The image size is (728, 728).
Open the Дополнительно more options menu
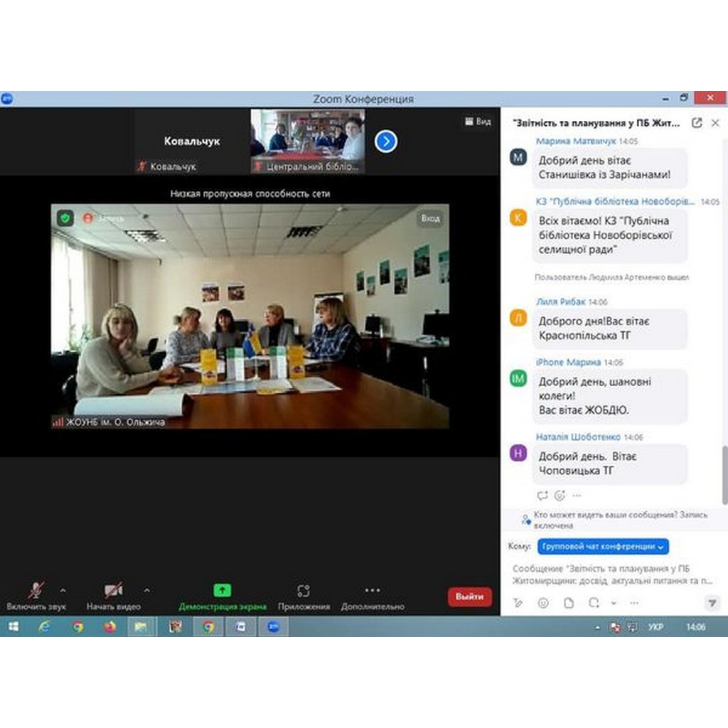tap(372, 595)
